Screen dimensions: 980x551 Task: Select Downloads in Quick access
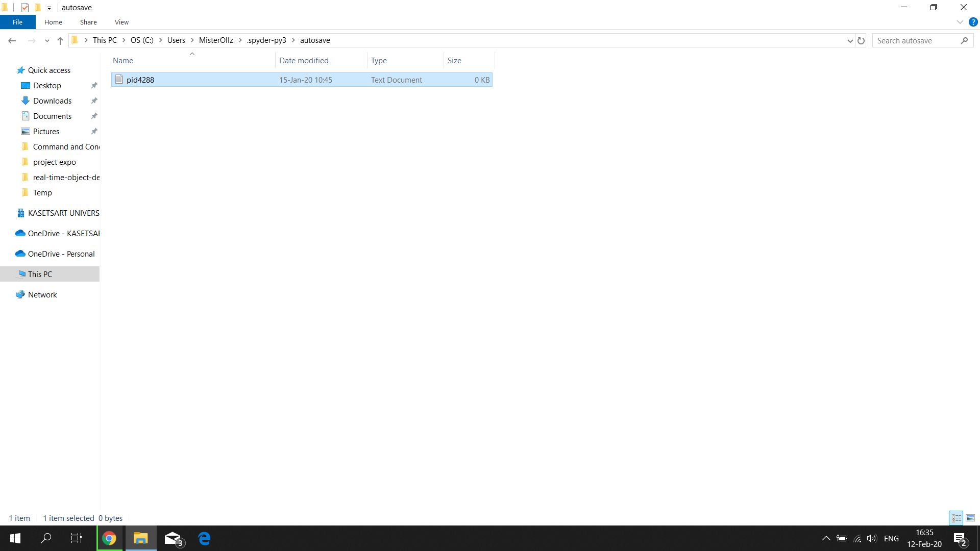tap(52, 101)
